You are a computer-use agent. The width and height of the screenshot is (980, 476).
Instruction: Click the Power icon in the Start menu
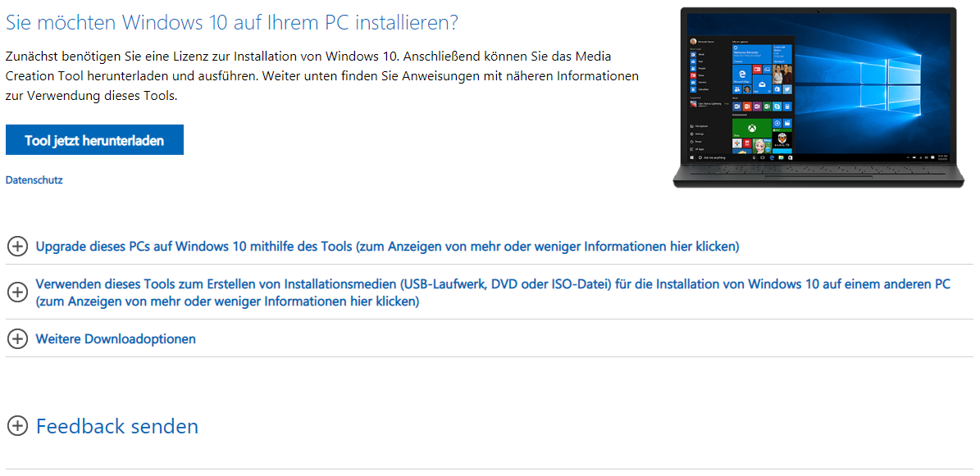pos(693,142)
